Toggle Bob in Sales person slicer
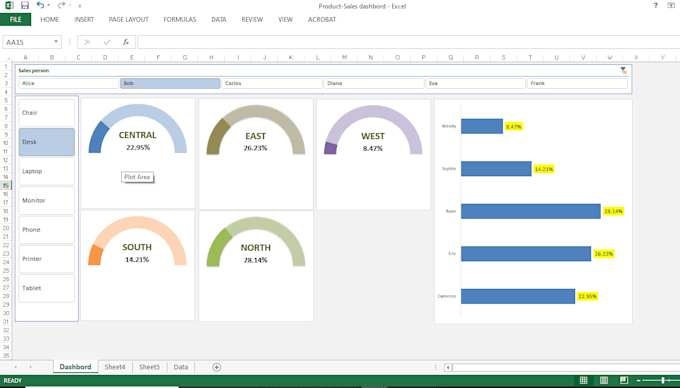The height and width of the screenshot is (388, 680). [170, 83]
